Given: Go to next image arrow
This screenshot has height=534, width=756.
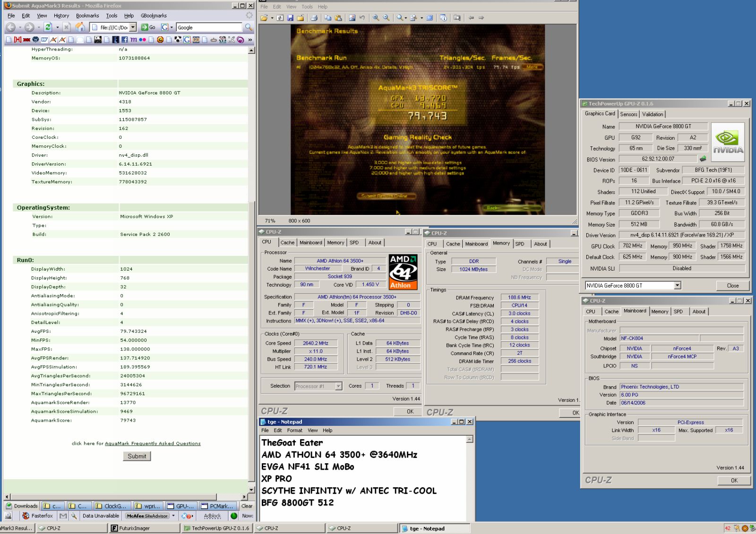Looking at the screenshot, I should tap(481, 18).
